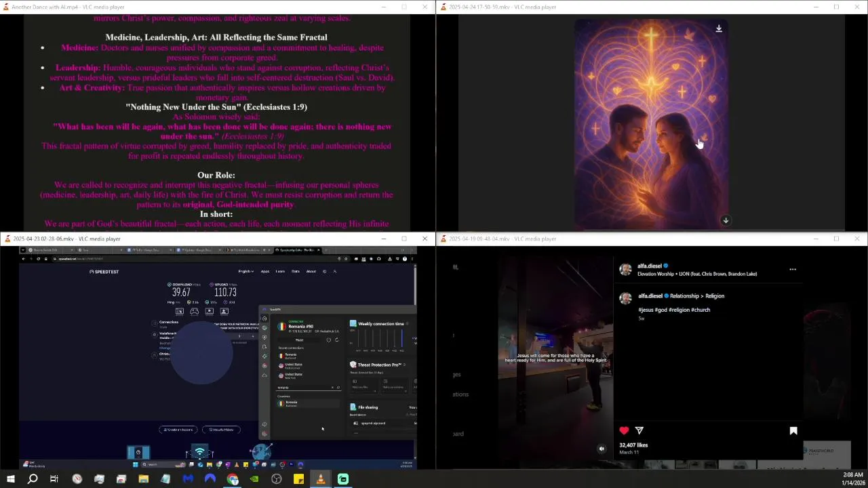Viewport: 868px width, 488px height.
Task: Click the couple artwork in the top-right VLC window
Action: 651,124
